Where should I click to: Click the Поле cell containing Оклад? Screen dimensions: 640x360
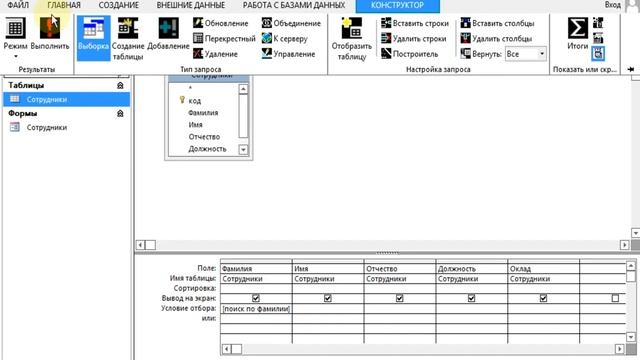[x=543, y=269]
